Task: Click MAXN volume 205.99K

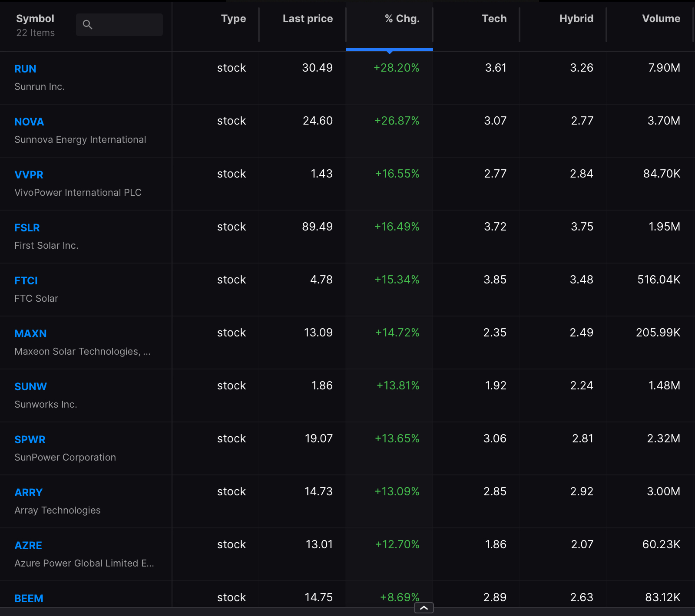Action: 659,333
